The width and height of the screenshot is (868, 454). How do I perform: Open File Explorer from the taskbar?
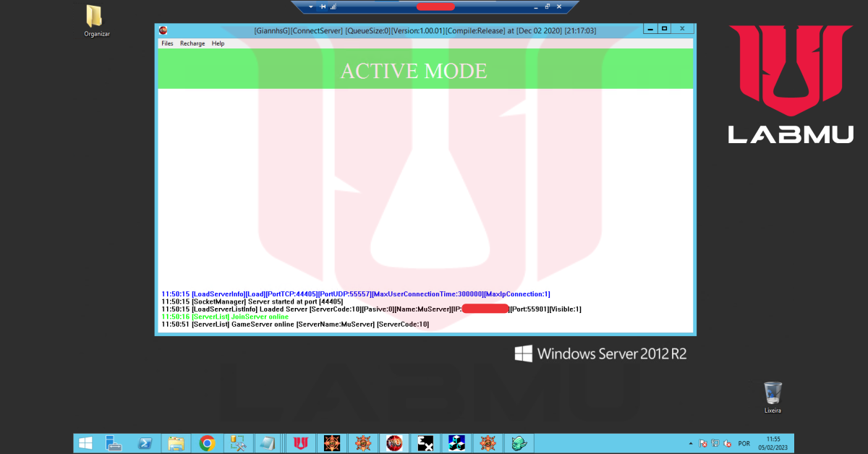point(176,443)
